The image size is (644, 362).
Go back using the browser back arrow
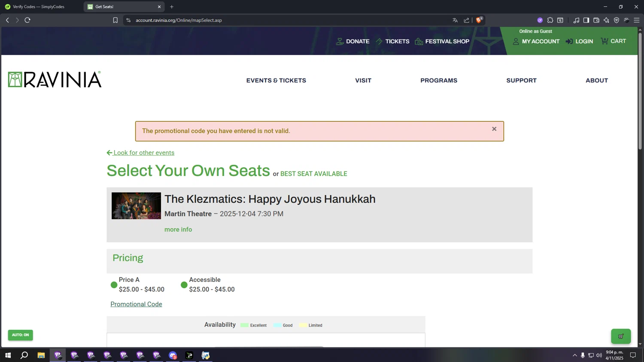(7, 20)
